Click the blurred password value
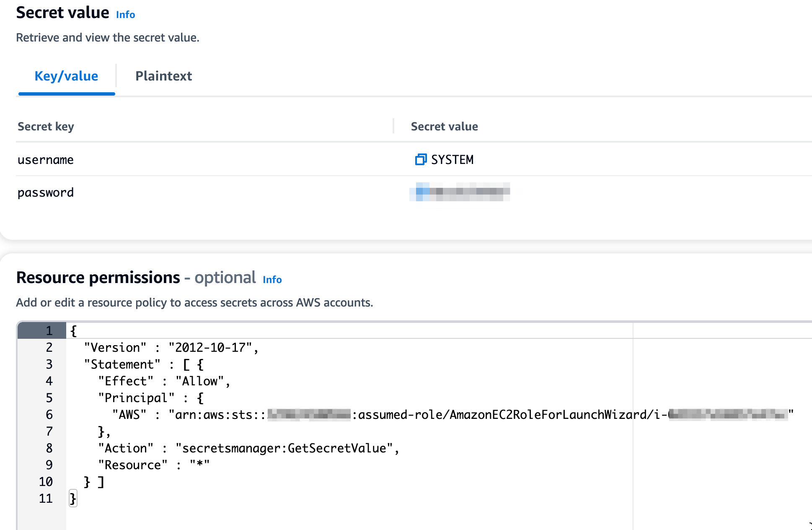Image resolution: width=812 pixels, height=530 pixels. tap(460, 192)
